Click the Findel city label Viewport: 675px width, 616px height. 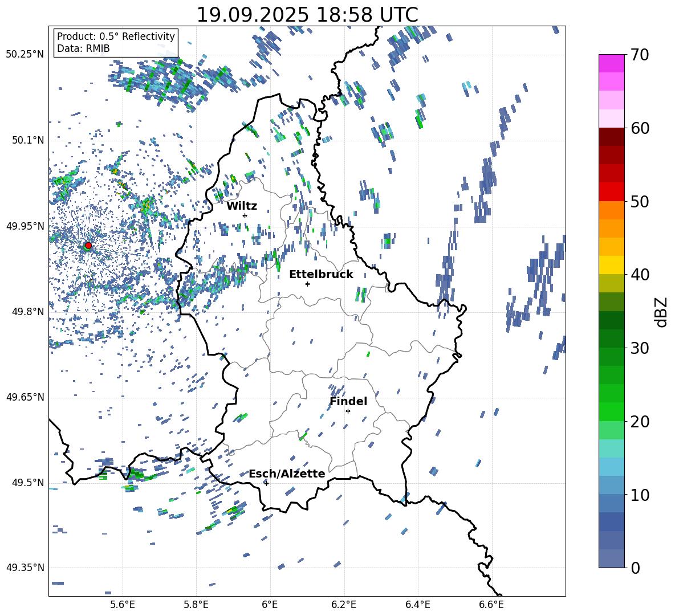click(x=348, y=401)
